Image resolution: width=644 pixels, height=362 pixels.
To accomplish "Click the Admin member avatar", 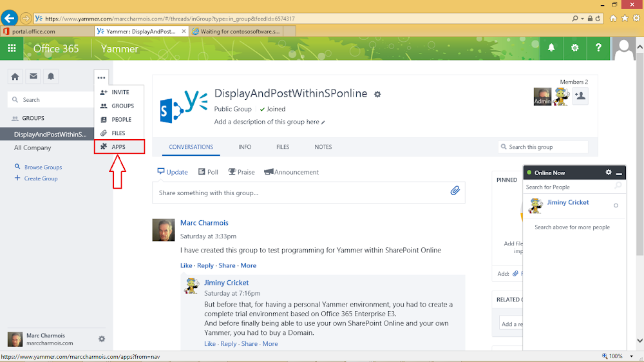I will pos(542,97).
